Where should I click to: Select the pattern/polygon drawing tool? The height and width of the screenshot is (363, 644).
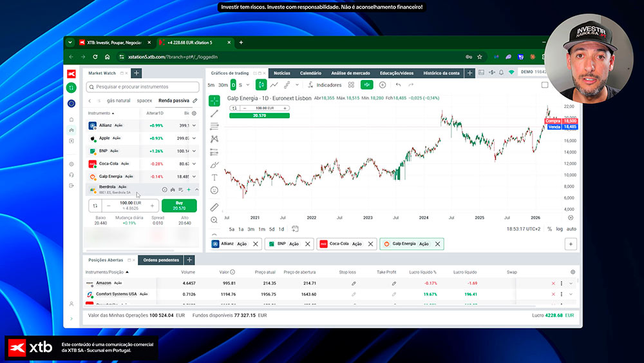tap(214, 139)
